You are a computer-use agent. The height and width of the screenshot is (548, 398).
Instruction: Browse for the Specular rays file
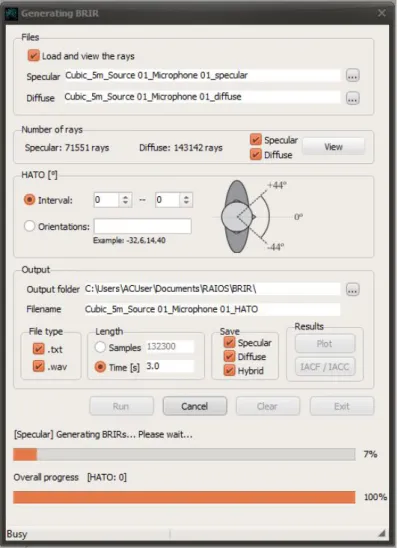click(x=352, y=75)
